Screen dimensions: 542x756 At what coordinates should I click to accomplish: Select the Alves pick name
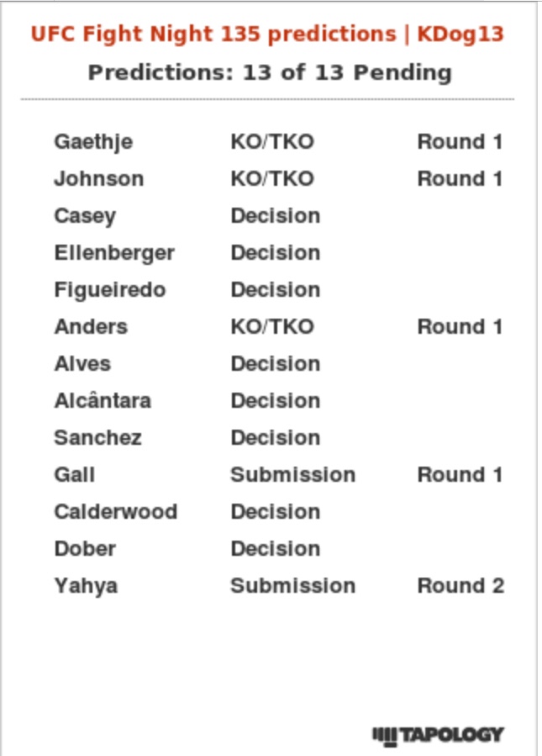[x=82, y=364]
